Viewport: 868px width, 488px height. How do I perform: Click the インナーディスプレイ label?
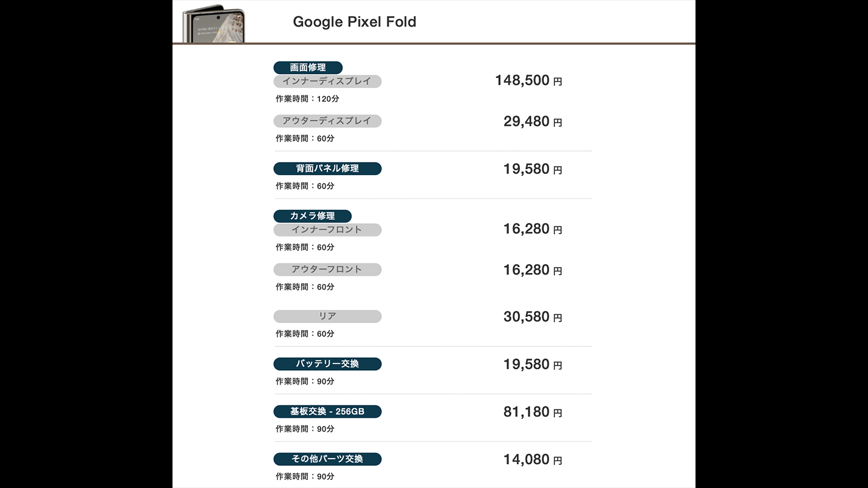tap(327, 82)
